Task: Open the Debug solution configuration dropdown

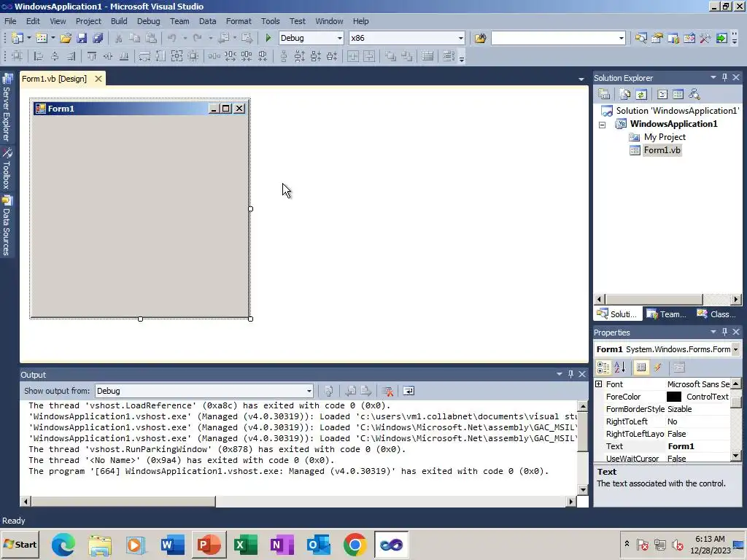Action: click(340, 38)
